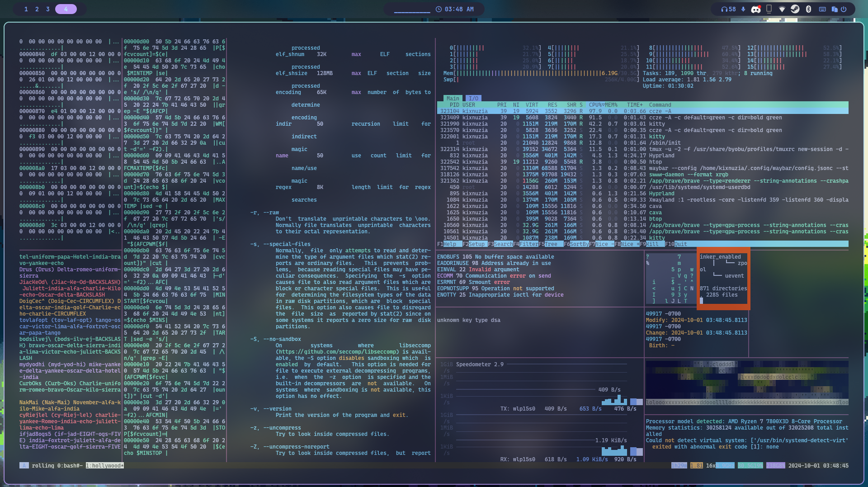Switch to workspace 3
Screen dimensions: 868x487
point(48,9)
